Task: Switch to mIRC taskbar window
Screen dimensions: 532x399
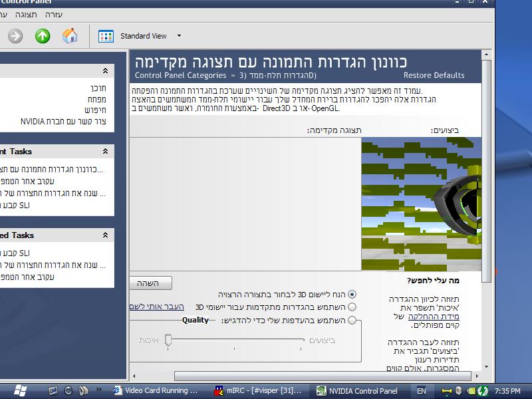Action: point(259,391)
